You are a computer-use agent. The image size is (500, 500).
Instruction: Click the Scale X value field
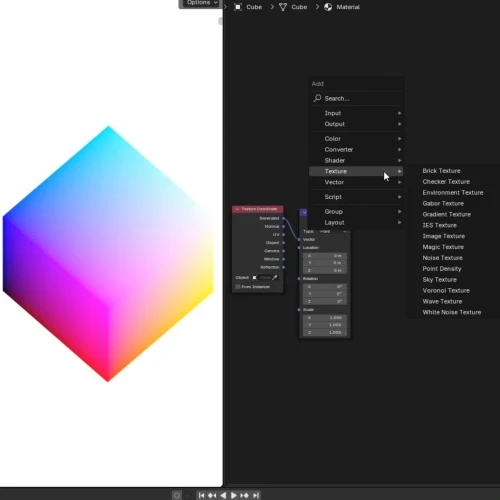(x=325, y=318)
